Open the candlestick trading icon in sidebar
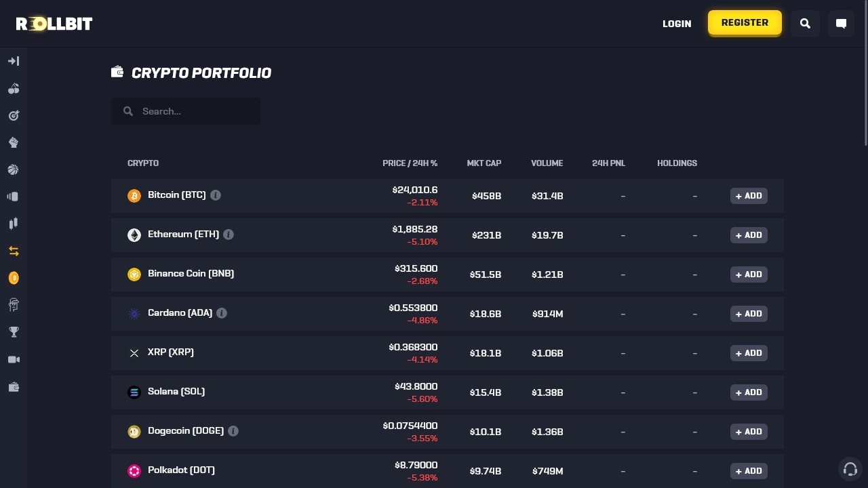This screenshot has width=868, height=488. [x=14, y=224]
